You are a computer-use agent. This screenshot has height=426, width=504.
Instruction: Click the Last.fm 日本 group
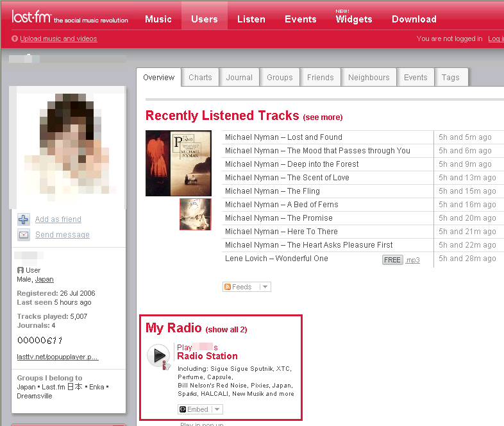click(62, 387)
